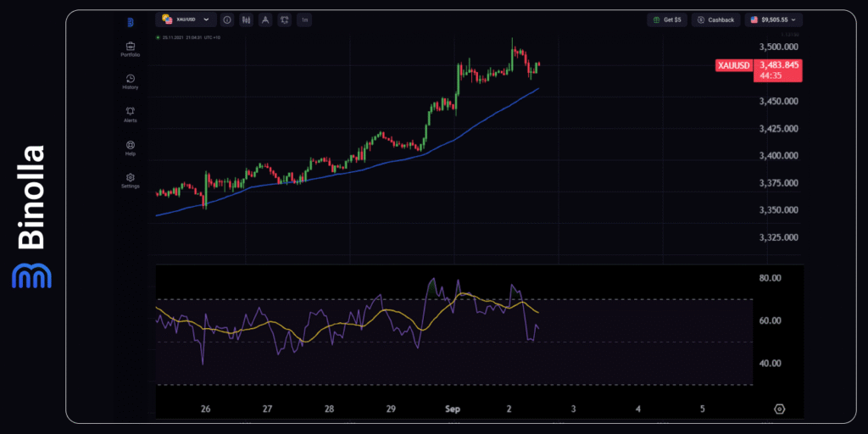The height and width of the screenshot is (434, 868).
Task: Open the Alerts bell in sidebar
Action: click(x=131, y=114)
